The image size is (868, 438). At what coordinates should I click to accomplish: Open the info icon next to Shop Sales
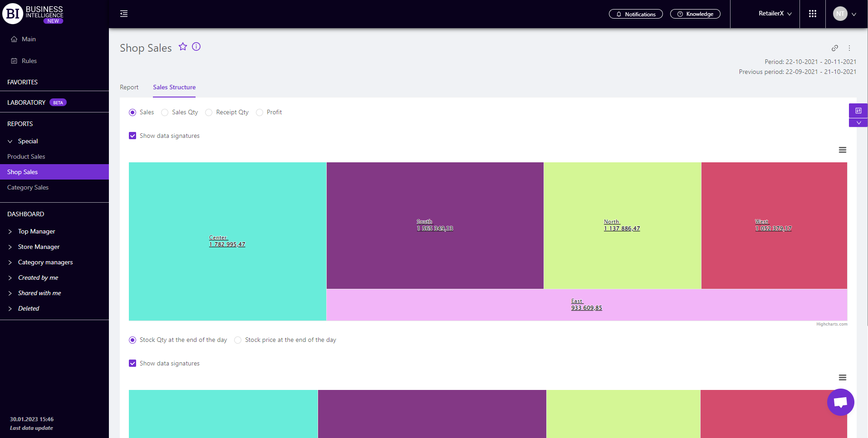click(x=196, y=47)
